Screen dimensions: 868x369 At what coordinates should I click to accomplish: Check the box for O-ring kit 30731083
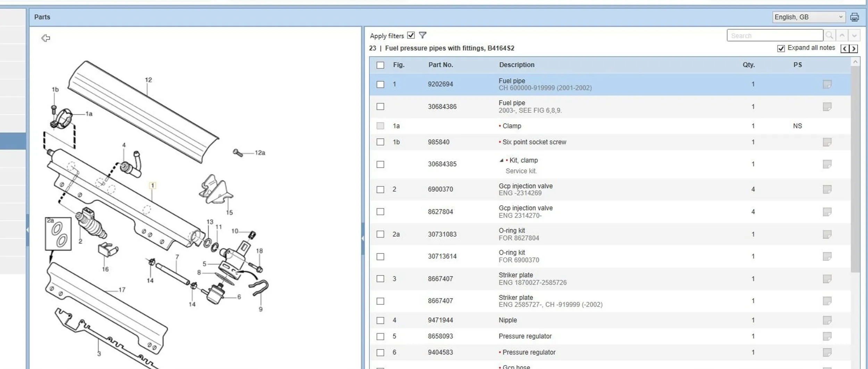(x=381, y=234)
